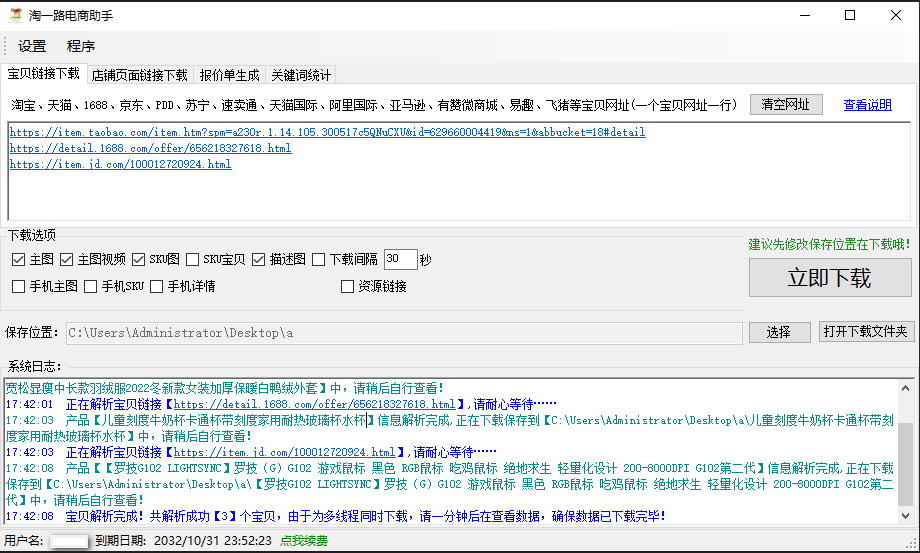
Task: Click the system log scrollbar thumb
Action: (905, 463)
